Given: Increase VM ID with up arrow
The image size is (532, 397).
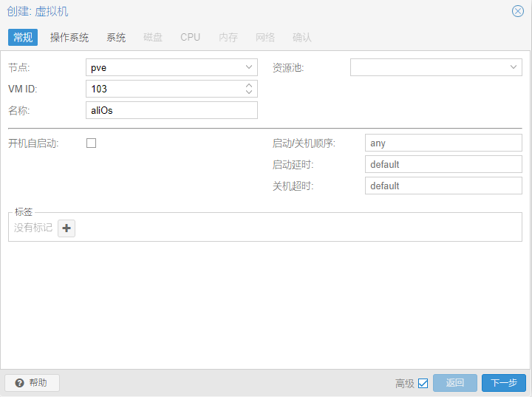Looking at the screenshot, I should tap(249, 85).
